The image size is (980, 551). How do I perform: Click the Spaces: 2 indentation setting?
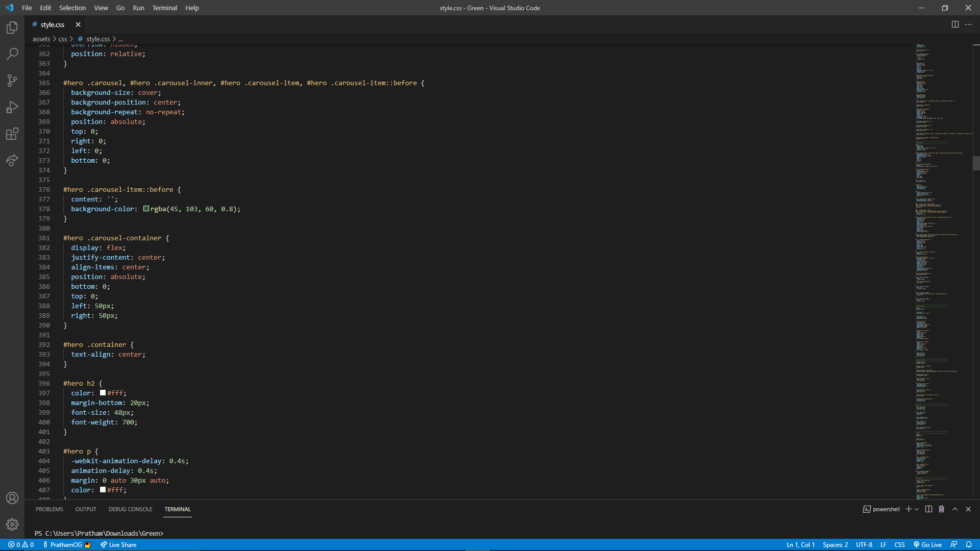point(835,545)
